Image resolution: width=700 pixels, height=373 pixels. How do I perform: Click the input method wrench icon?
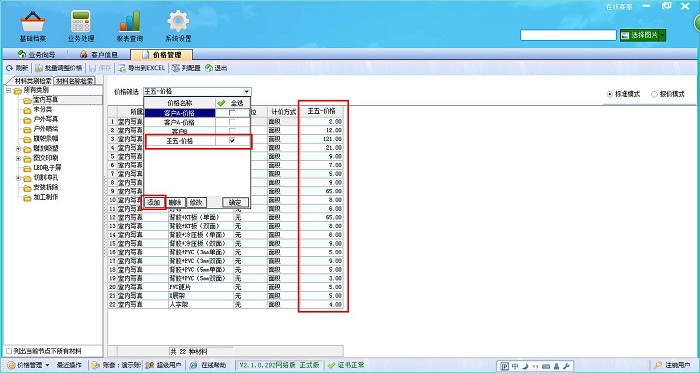point(566,366)
